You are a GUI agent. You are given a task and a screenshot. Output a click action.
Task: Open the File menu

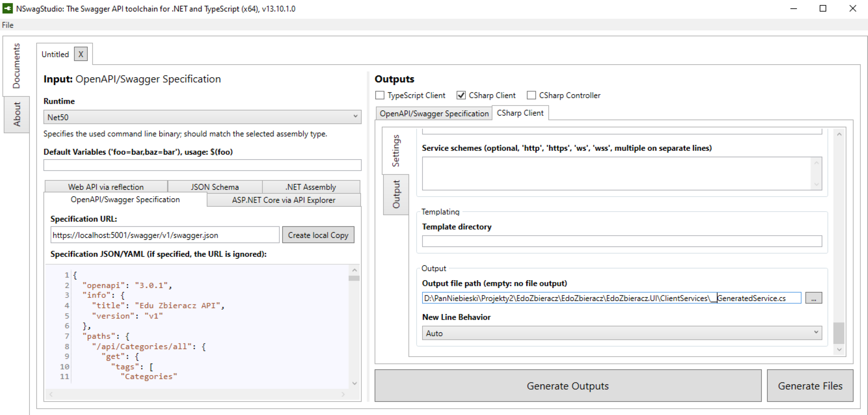(x=8, y=25)
